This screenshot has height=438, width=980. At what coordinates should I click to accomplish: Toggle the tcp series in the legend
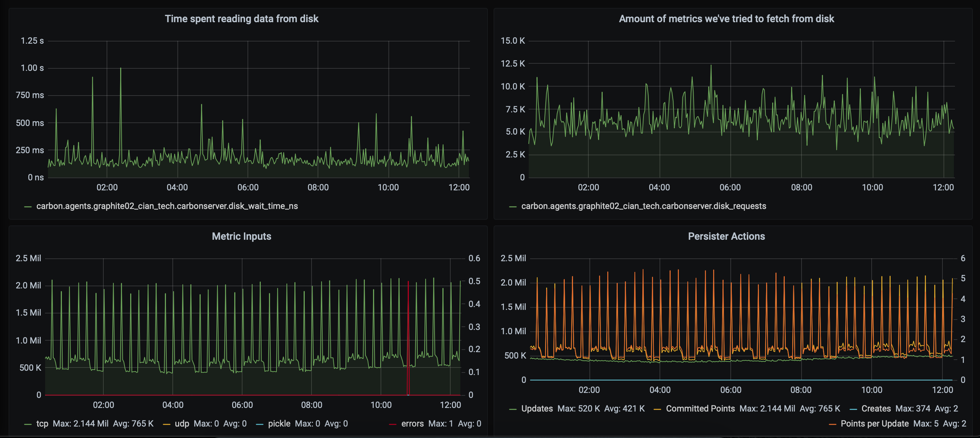42,424
